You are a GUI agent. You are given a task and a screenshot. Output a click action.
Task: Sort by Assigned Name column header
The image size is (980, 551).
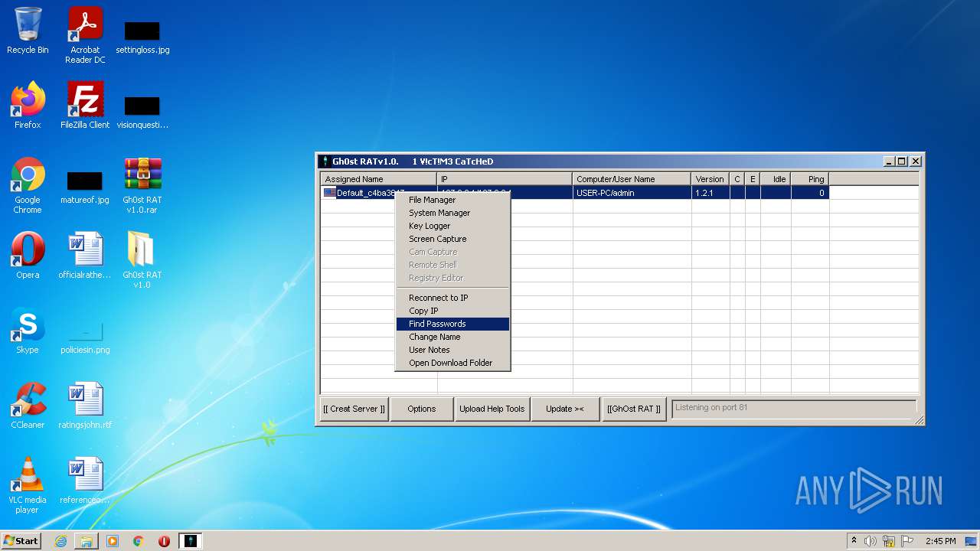pyautogui.click(x=378, y=179)
